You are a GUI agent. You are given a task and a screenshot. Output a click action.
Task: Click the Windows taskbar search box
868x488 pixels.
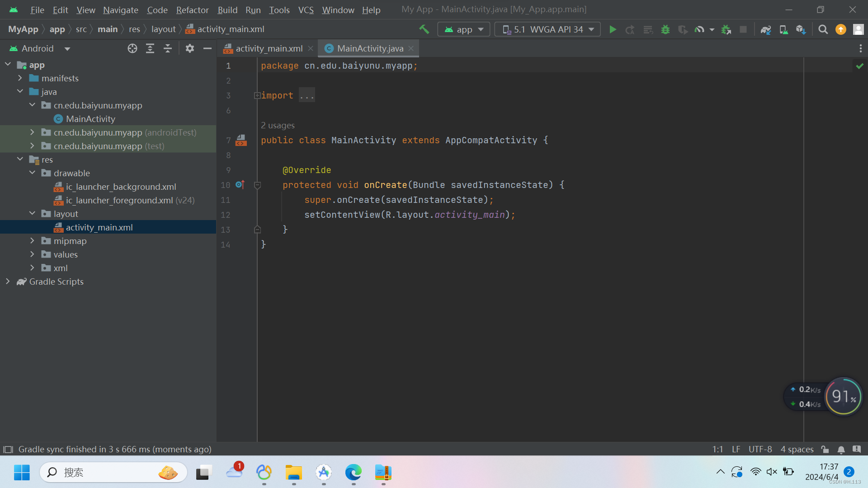point(113,473)
